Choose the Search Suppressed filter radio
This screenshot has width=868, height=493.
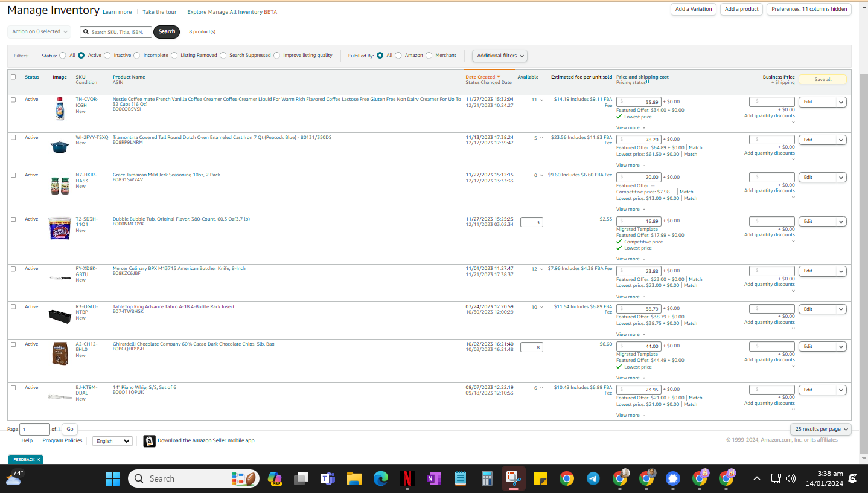223,56
